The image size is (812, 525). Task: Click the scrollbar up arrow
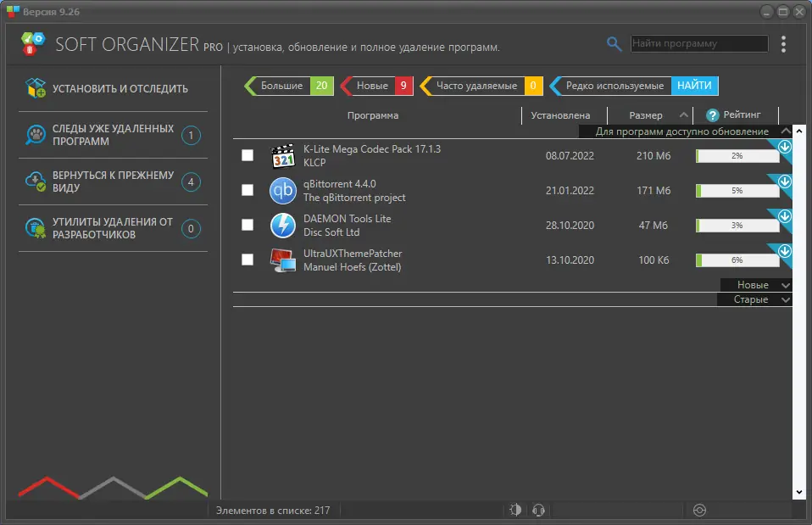click(x=799, y=131)
